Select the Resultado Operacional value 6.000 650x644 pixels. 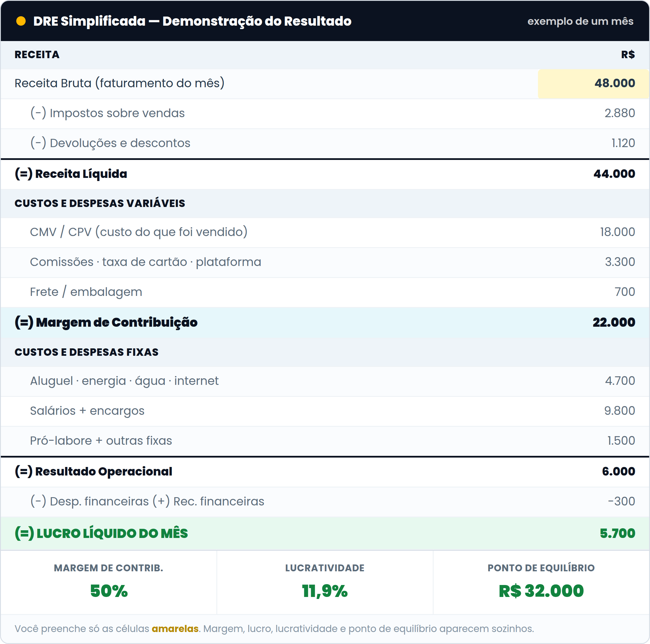[x=618, y=472]
